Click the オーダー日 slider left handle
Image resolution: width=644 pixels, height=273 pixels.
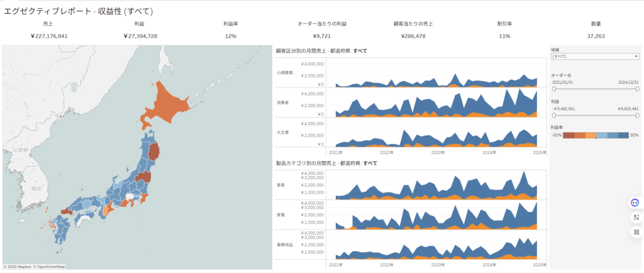coord(553,89)
